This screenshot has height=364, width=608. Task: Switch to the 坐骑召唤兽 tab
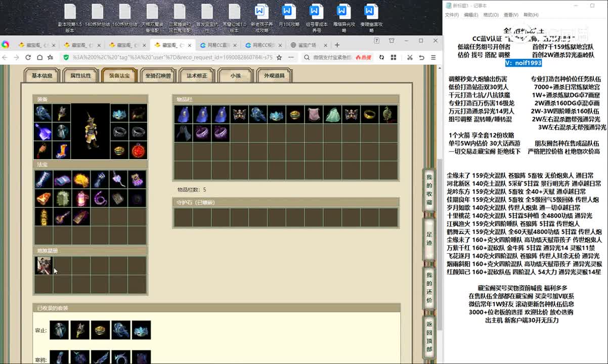(158, 76)
